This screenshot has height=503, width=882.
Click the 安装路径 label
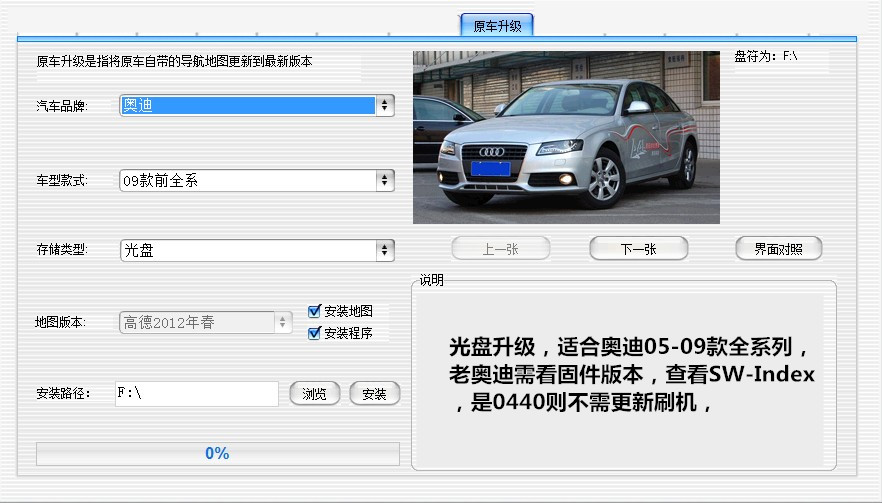(x=63, y=393)
